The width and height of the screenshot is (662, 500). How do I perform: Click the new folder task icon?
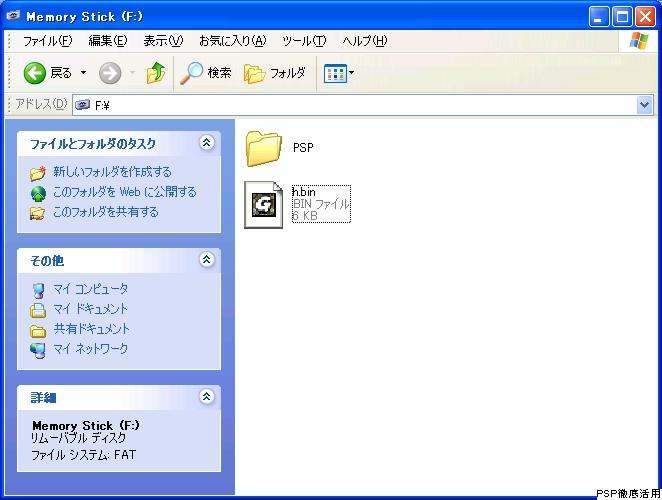[38, 173]
